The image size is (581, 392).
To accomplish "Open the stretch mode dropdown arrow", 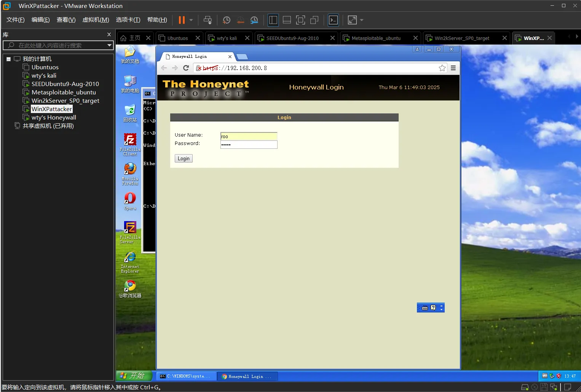I will pyautogui.click(x=362, y=20).
